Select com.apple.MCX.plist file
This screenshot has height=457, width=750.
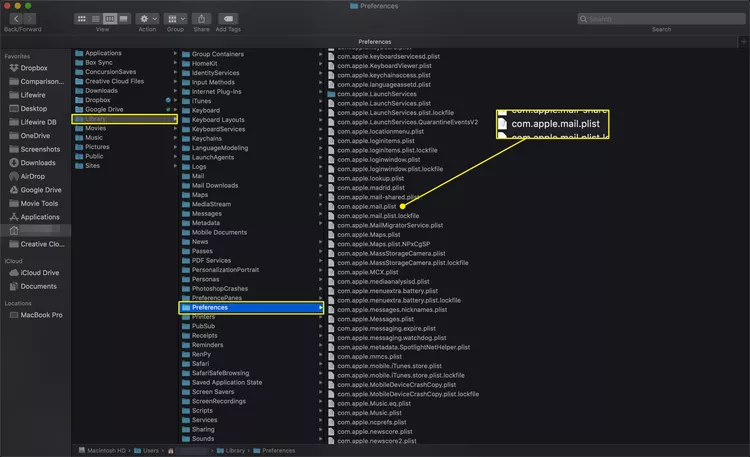pyautogui.click(x=367, y=272)
